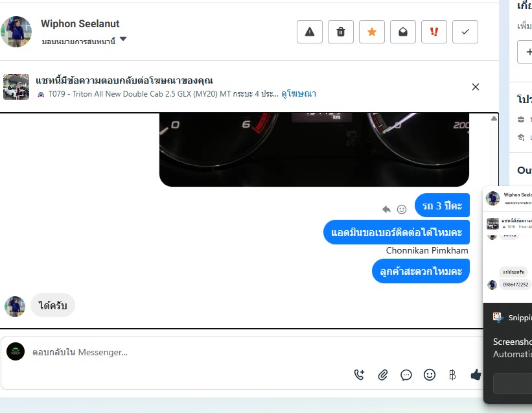React with emoji to รถ 3 ปีคะ

(402, 209)
